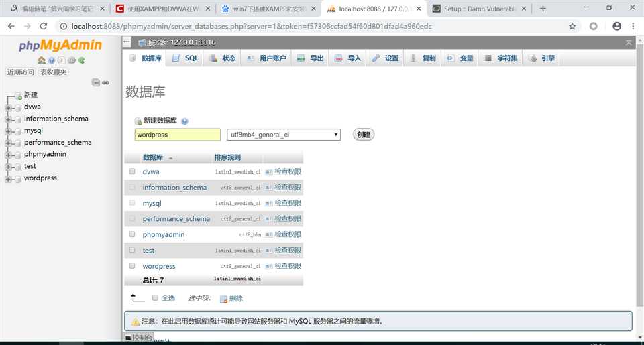Image resolution: width=644 pixels, height=345 pixels.
Task: Open the 控制台 console bar
Action: point(140,337)
